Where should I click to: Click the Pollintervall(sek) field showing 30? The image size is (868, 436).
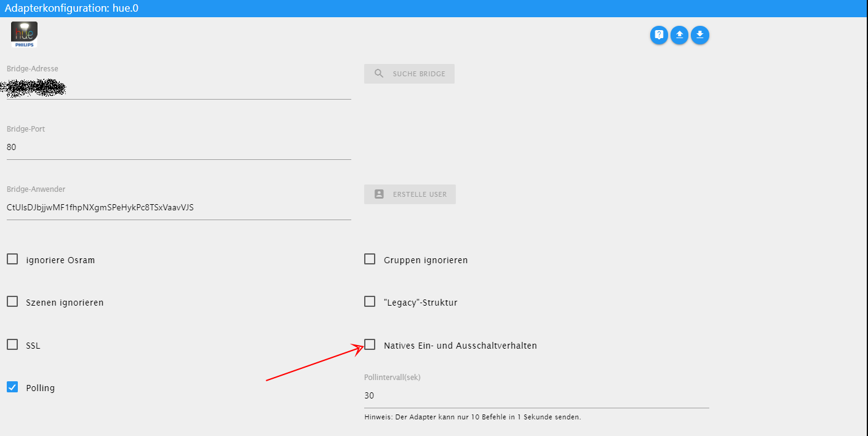pyautogui.click(x=536, y=396)
